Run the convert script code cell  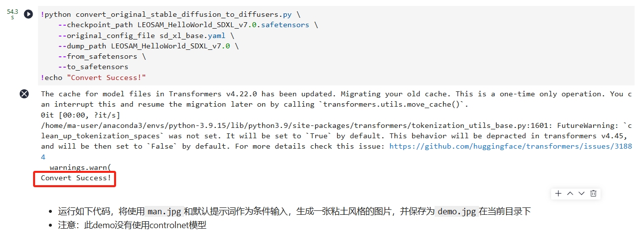click(x=29, y=14)
